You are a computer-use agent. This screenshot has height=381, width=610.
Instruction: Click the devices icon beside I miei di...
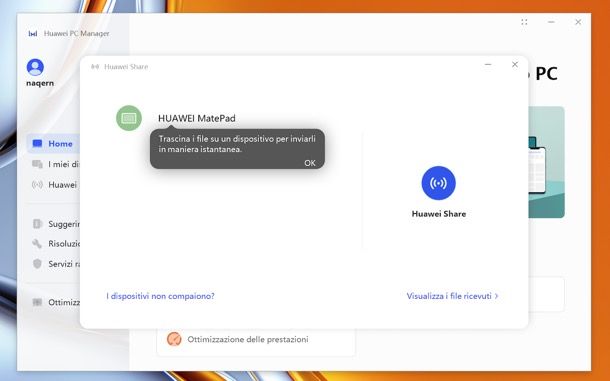37,164
